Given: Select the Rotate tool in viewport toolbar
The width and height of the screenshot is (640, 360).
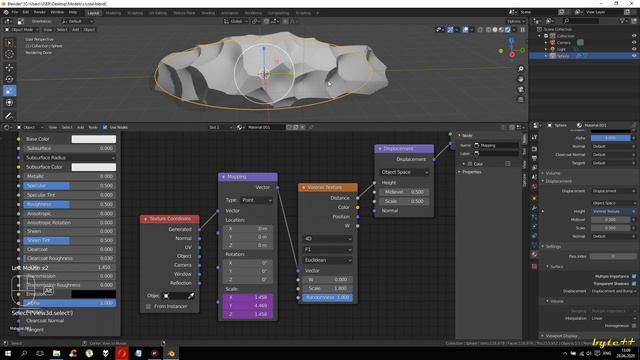Looking at the screenshot, I should 9,79.
